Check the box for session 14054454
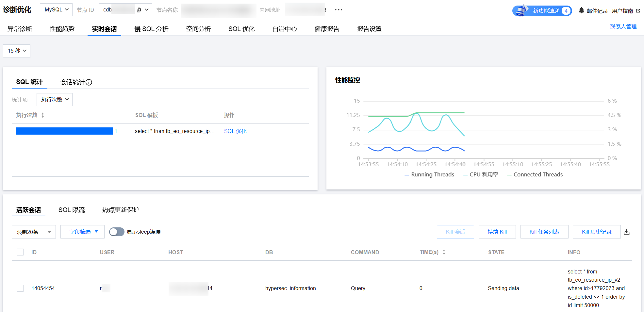The image size is (644, 312). [20, 288]
